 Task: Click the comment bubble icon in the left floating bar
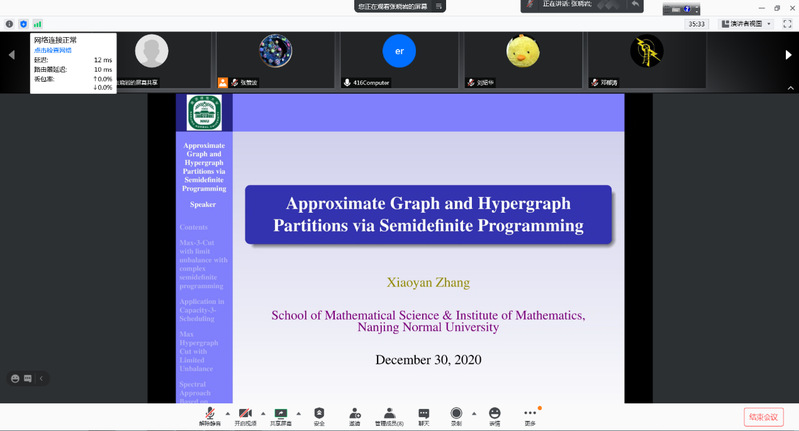point(28,379)
